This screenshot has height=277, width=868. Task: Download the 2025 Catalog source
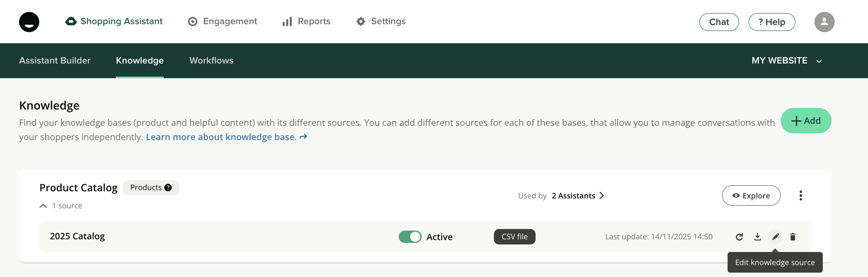tap(757, 237)
